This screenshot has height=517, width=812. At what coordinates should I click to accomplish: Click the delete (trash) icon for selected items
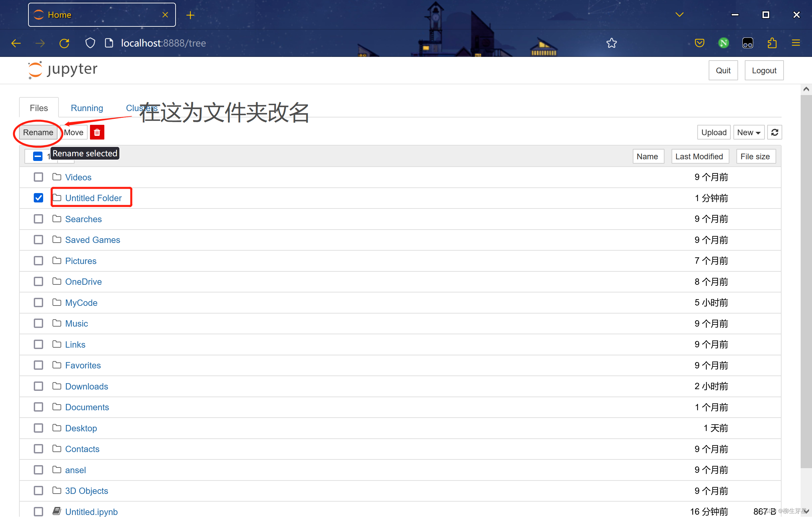[97, 132]
